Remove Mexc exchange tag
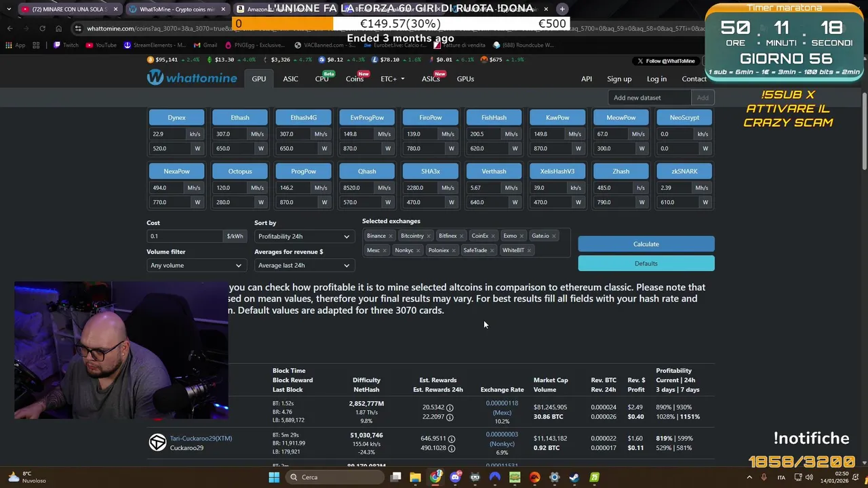Image resolution: width=868 pixels, height=488 pixels. pos(384,250)
